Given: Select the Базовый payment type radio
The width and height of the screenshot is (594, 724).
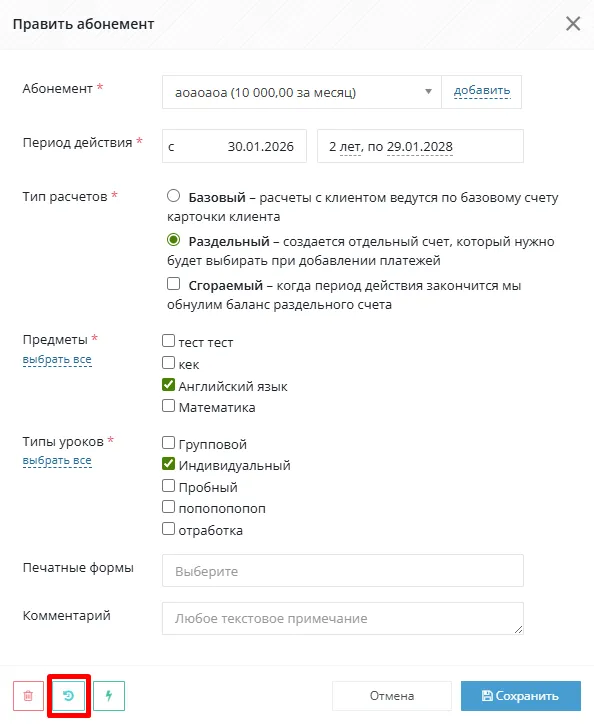Looking at the screenshot, I should pyautogui.click(x=174, y=196).
